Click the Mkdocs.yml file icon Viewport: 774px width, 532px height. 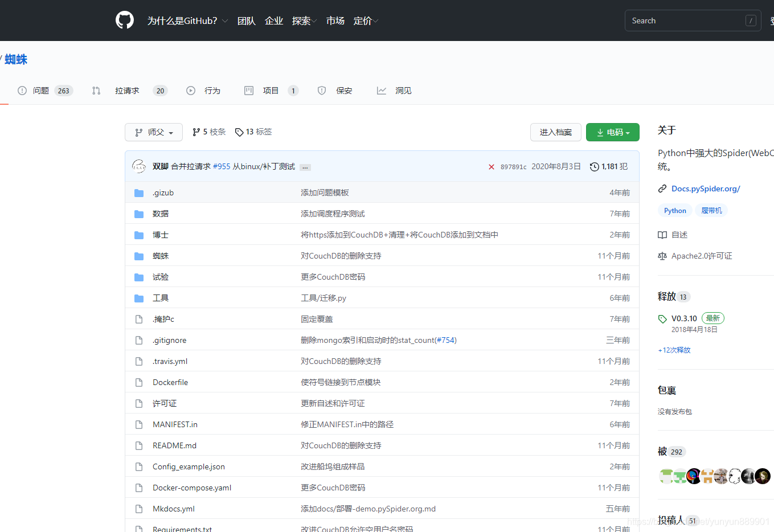click(139, 509)
